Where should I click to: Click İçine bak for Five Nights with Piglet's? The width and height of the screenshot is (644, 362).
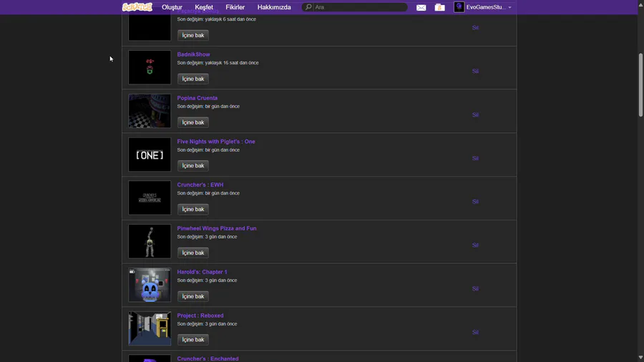(x=193, y=166)
